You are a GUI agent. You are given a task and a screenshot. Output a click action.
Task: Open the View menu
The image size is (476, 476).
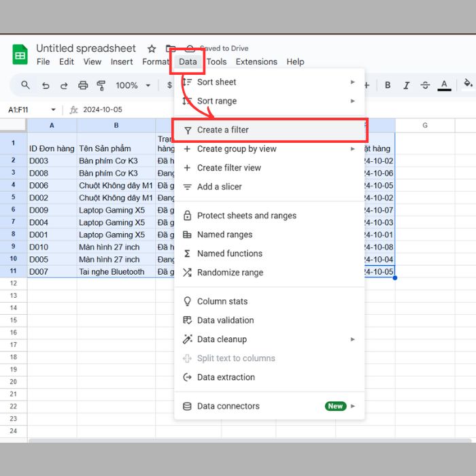tap(92, 62)
